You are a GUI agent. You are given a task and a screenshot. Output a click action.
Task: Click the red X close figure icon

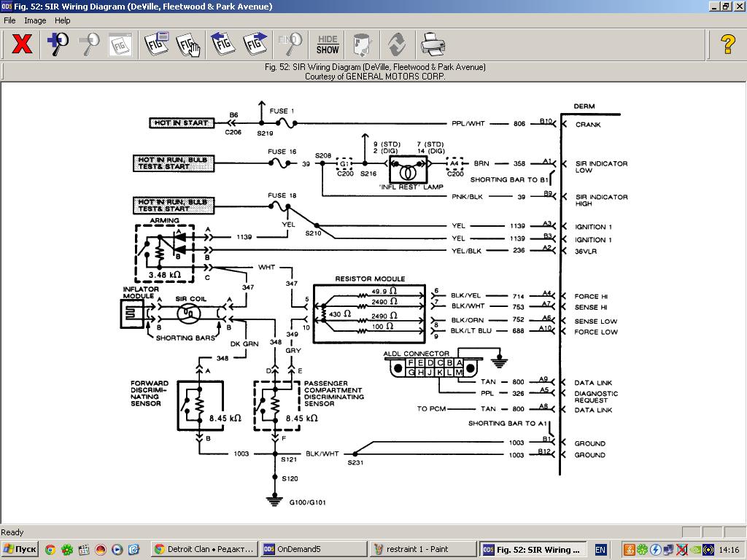coord(22,44)
